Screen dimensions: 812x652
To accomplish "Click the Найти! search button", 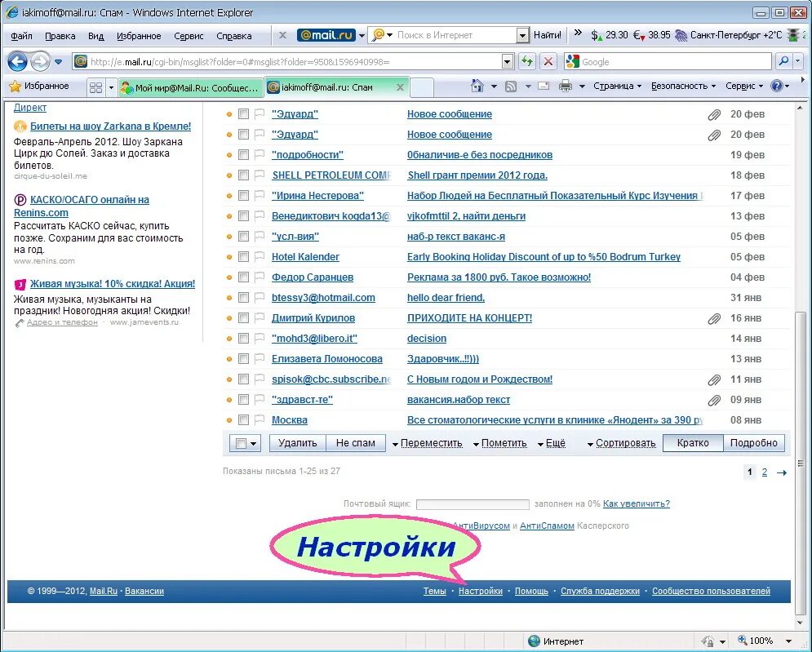I will point(548,35).
